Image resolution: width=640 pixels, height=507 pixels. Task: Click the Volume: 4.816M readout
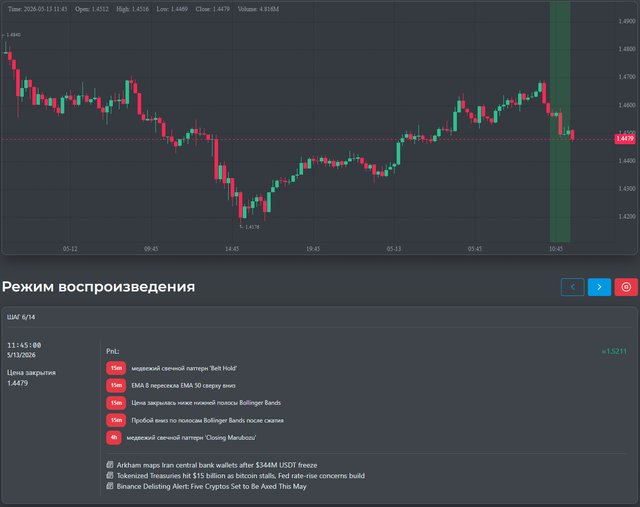click(x=258, y=9)
